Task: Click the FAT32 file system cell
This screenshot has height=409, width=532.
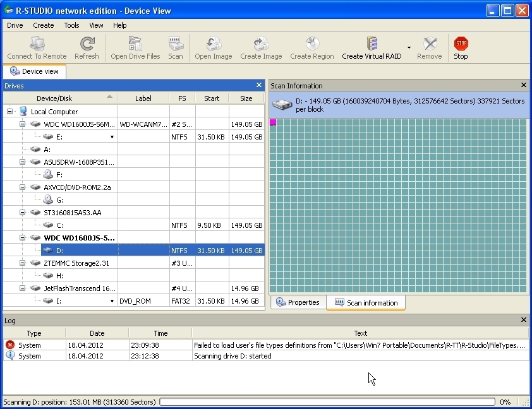Action: tap(181, 301)
